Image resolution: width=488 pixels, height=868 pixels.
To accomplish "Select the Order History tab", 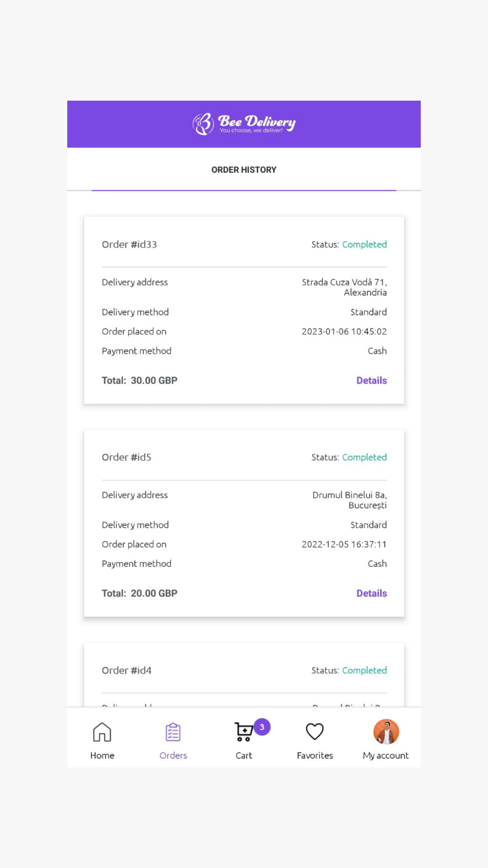I will [244, 170].
